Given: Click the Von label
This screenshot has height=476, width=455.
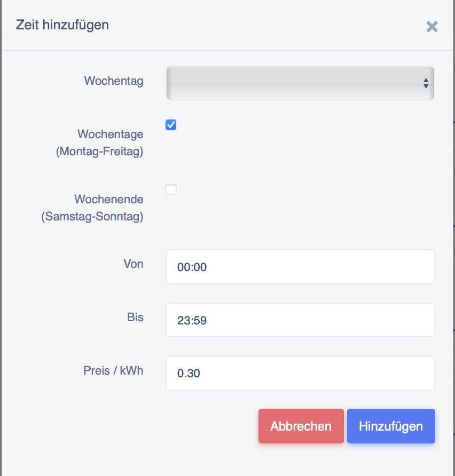Looking at the screenshot, I should click(133, 264).
